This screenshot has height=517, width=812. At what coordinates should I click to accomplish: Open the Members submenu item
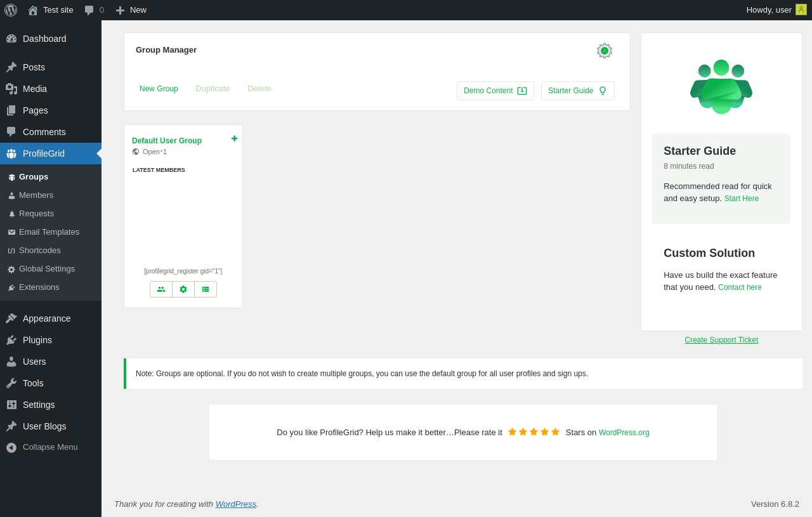tap(51, 195)
